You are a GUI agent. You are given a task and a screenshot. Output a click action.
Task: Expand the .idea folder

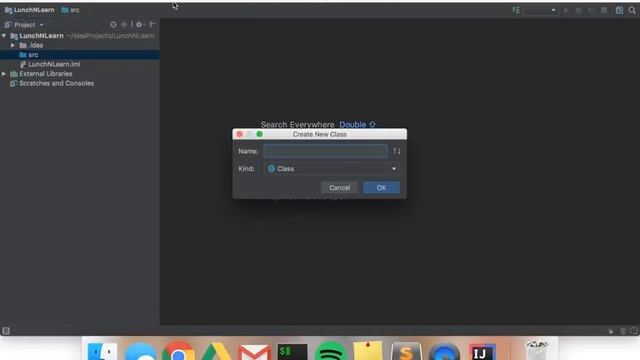click(13, 45)
